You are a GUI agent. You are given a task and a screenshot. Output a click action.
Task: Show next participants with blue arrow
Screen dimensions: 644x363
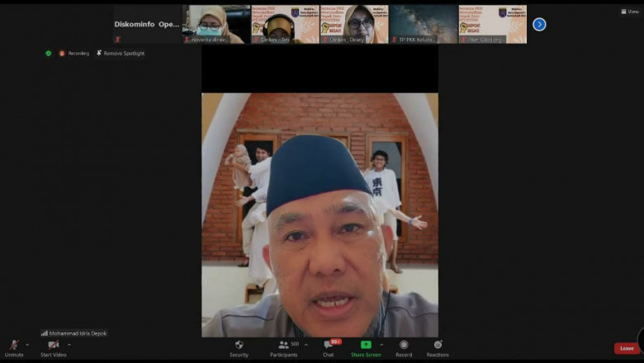tap(539, 25)
